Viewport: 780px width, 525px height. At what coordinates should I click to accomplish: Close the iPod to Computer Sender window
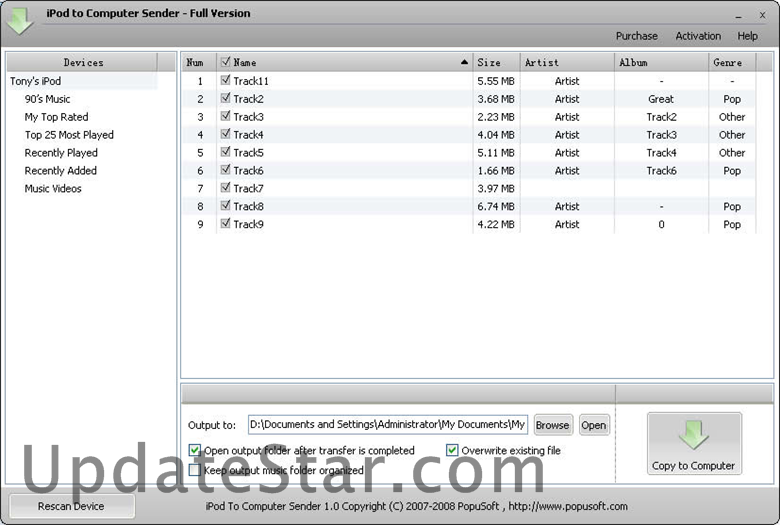pyautogui.click(x=762, y=15)
